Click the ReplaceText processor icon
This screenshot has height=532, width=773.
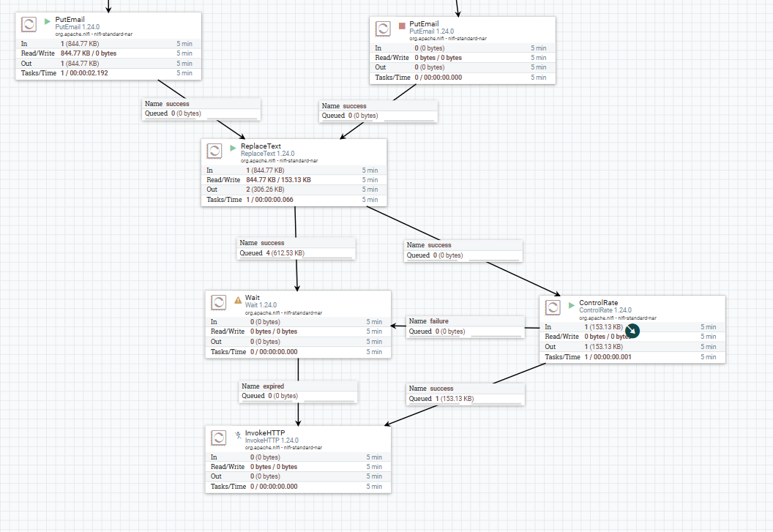coord(214,151)
